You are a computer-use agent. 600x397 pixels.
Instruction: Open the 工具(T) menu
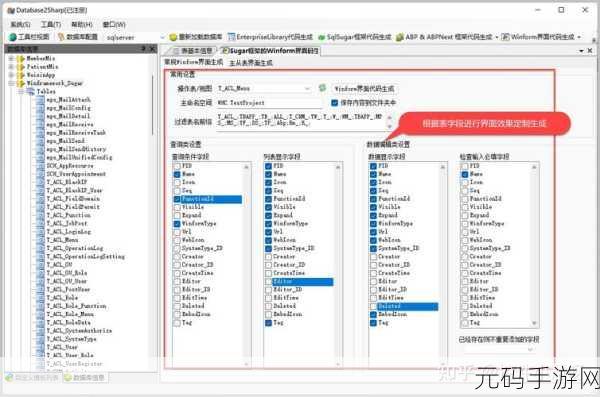[x=51, y=25]
